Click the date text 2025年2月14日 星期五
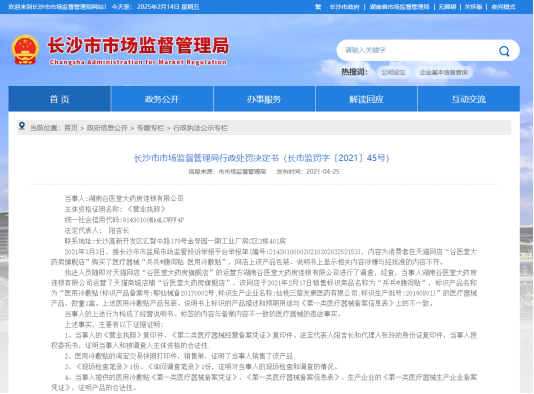The width and height of the screenshot is (534, 394). (x=168, y=7)
